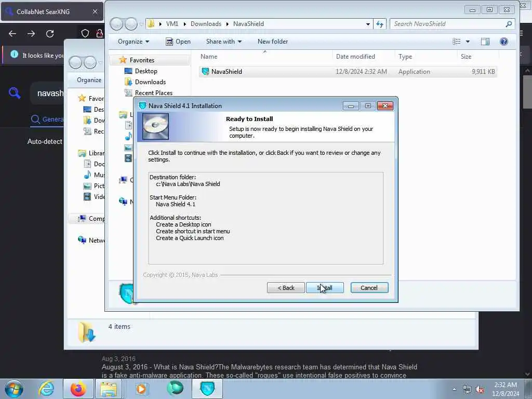Click the muted volume tray icon
Viewport: 532px width, 399px height.
480,389
